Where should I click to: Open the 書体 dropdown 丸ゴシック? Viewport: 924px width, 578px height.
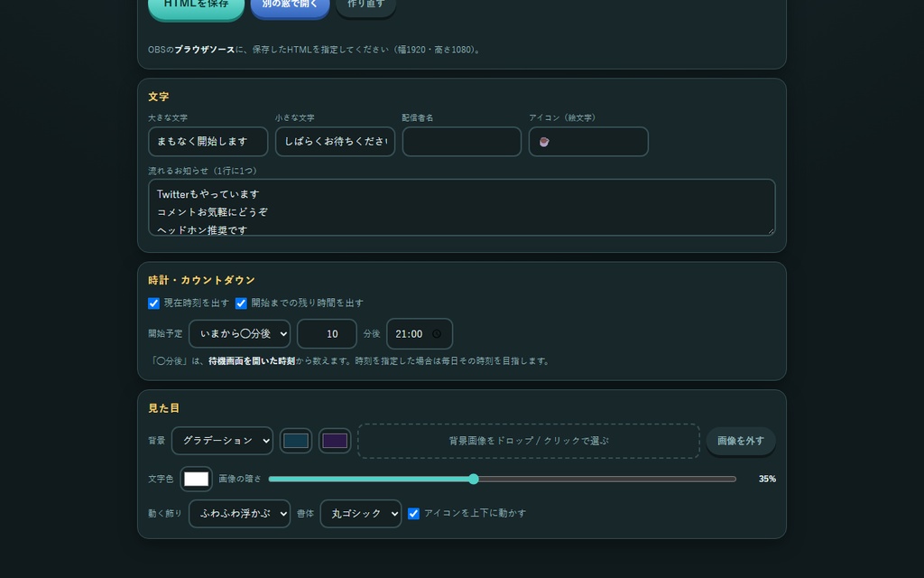pyautogui.click(x=361, y=514)
